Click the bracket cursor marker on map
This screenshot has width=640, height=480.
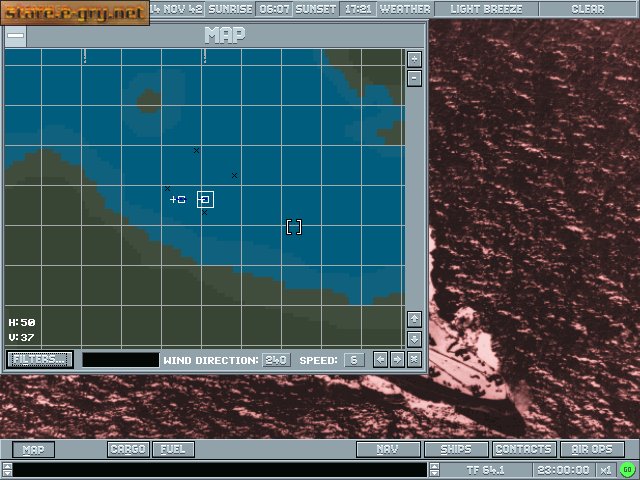click(x=294, y=227)
